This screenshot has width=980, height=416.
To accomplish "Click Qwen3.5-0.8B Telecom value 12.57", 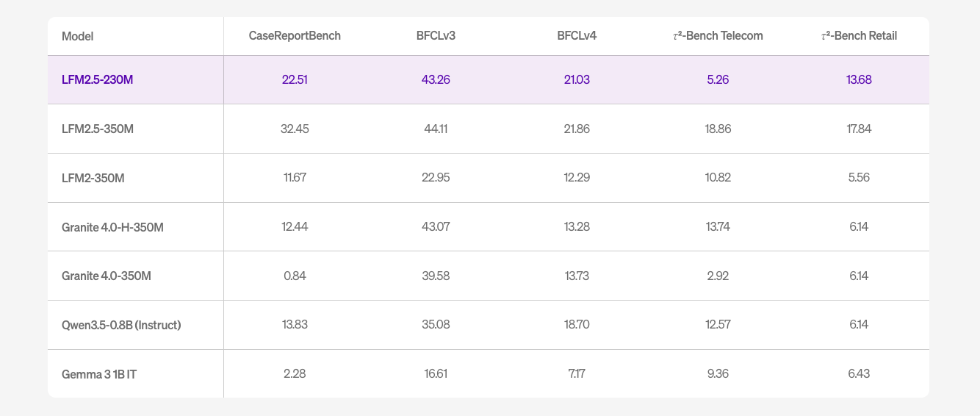I will point(718,325).
